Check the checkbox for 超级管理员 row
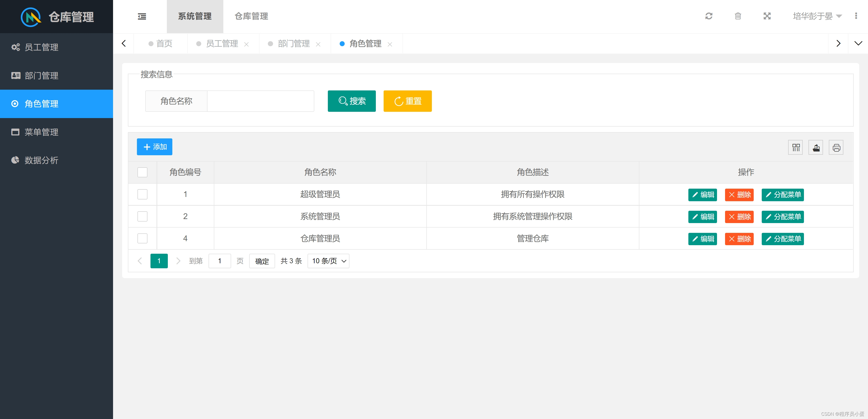 (142, 194)
